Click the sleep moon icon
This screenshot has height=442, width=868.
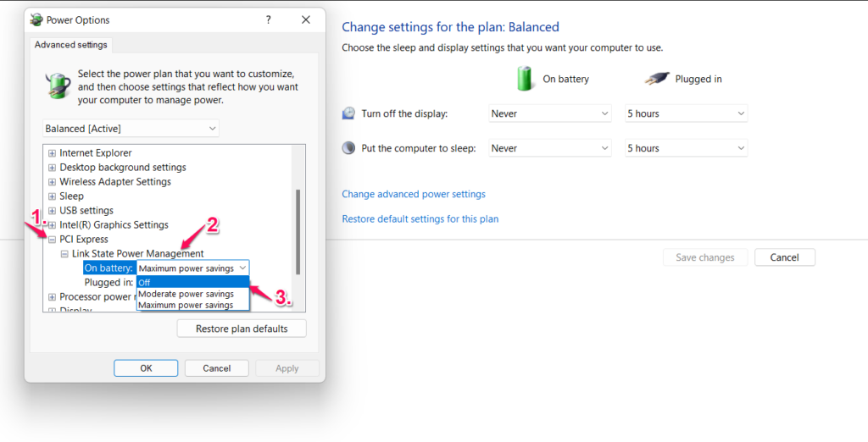(348, 148)
